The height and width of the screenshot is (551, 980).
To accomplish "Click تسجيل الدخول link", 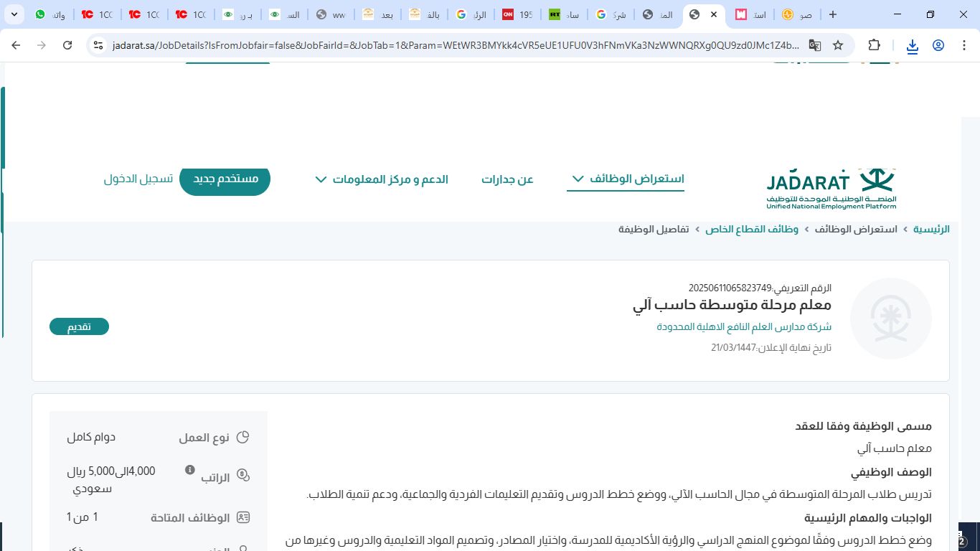I will tap(138, 179).
